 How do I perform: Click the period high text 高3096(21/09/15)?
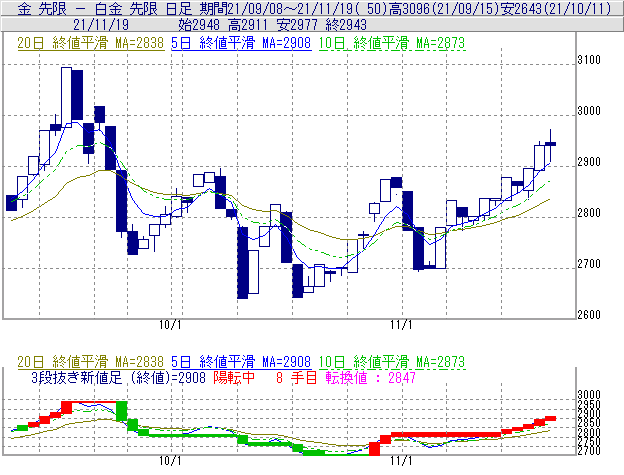pyautogui.click(x=444, y=8)
